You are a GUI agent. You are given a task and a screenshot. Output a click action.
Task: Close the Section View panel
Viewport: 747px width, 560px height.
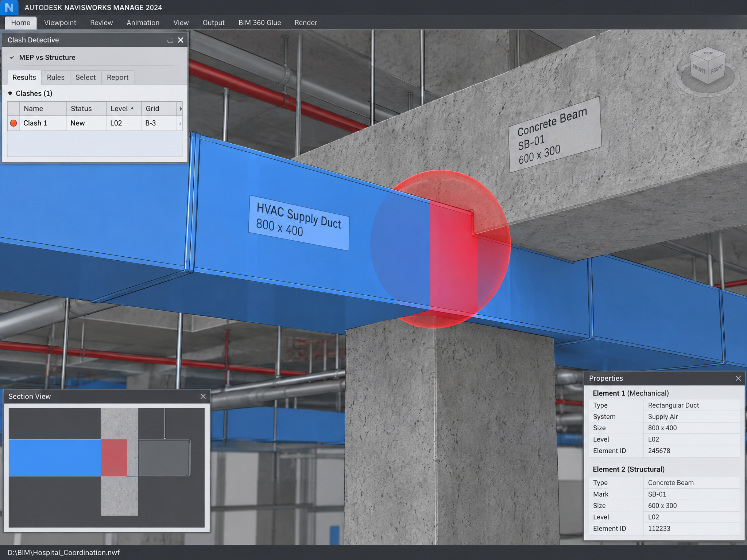(203, 396)
